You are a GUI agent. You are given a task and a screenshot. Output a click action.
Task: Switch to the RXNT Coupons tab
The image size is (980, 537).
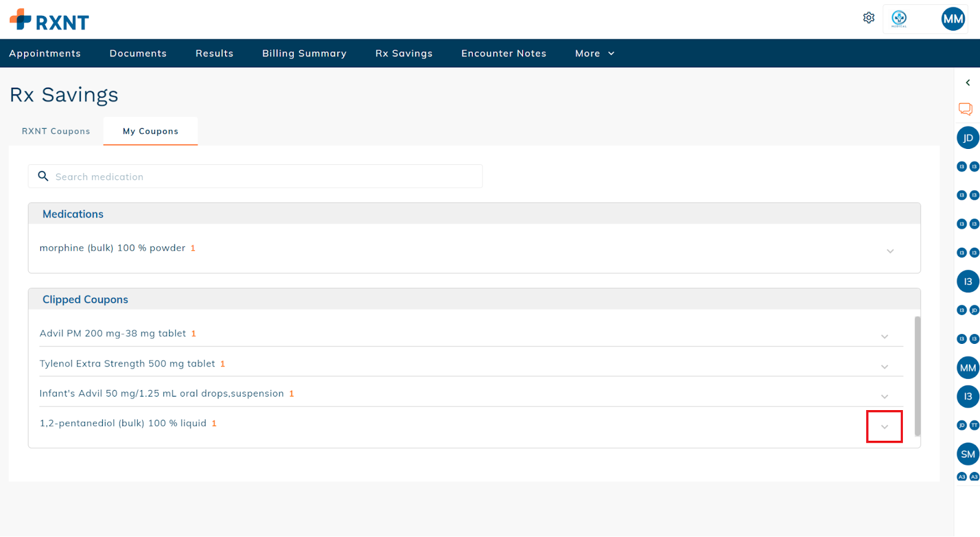56,131
